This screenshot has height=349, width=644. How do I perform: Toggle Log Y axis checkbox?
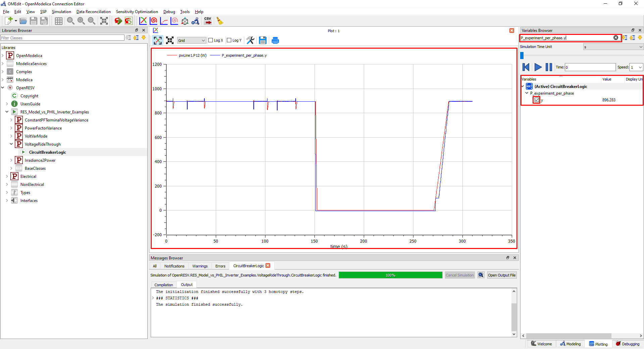pos(229,40)
